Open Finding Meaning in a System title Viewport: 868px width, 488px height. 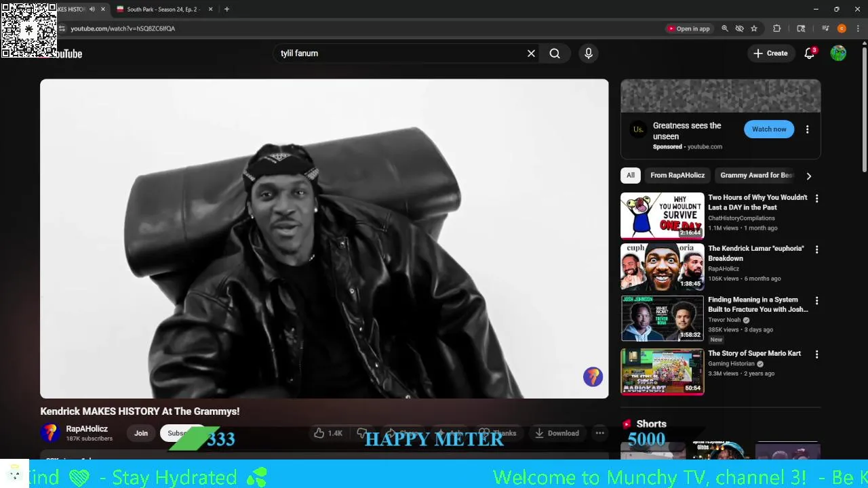[757, 304]
